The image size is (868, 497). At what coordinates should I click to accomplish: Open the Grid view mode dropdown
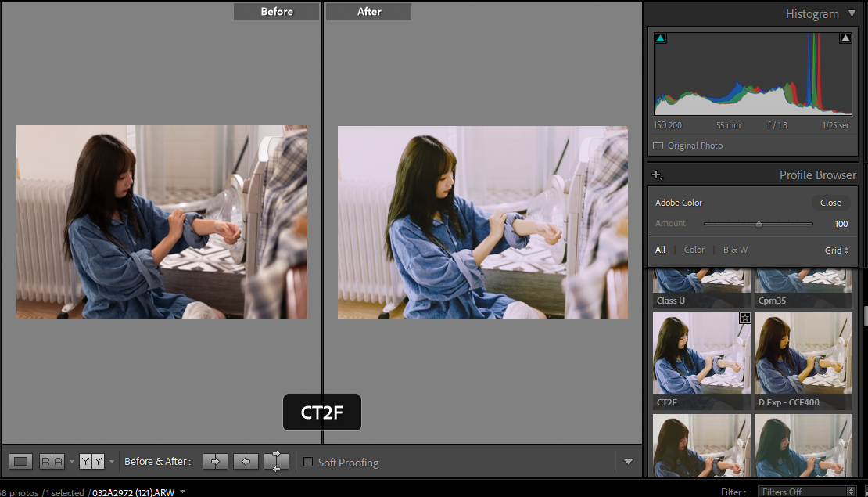pos(836,250)
